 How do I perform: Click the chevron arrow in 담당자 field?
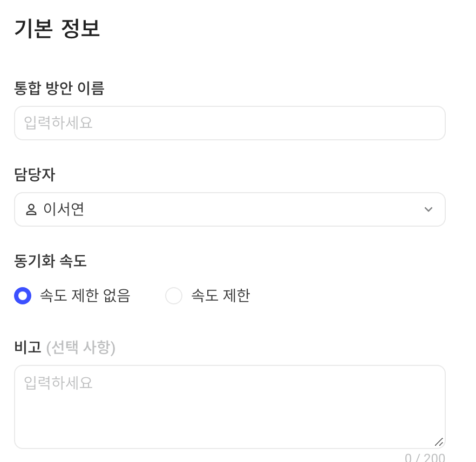point(429,209)
